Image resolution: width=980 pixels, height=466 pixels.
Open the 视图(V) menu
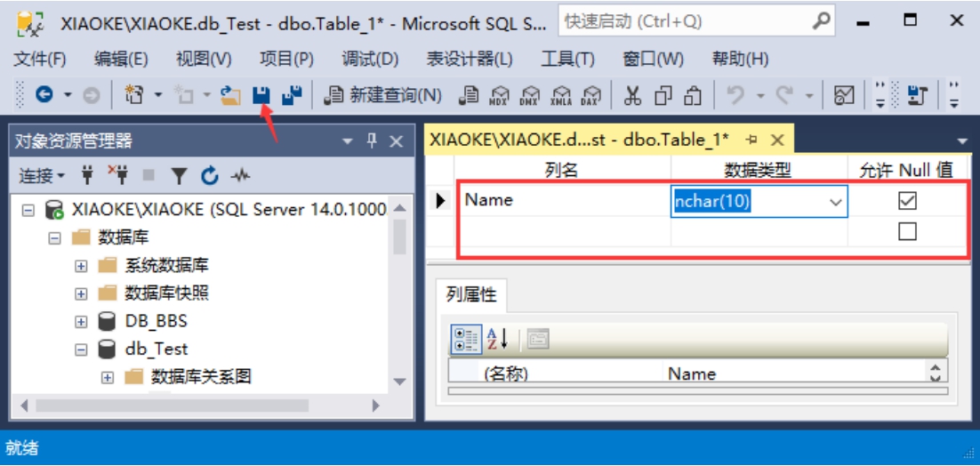pyautogui.click(x=204, y=60)
